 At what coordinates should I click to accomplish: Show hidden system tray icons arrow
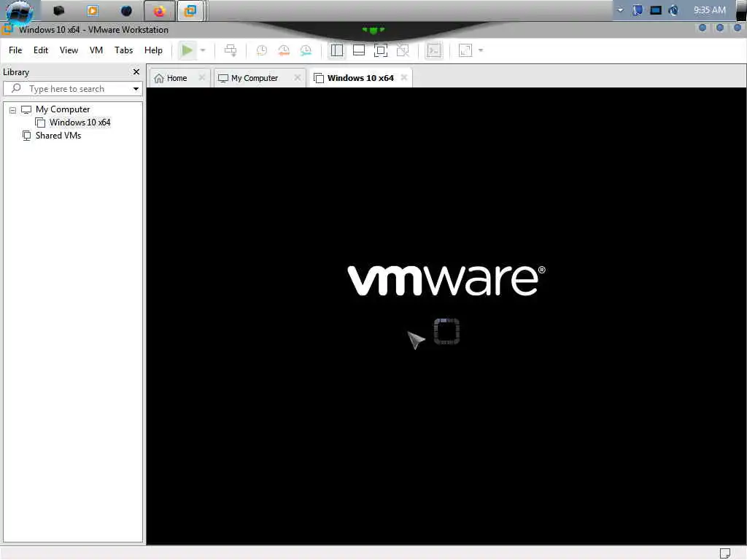tap(620, 10)
